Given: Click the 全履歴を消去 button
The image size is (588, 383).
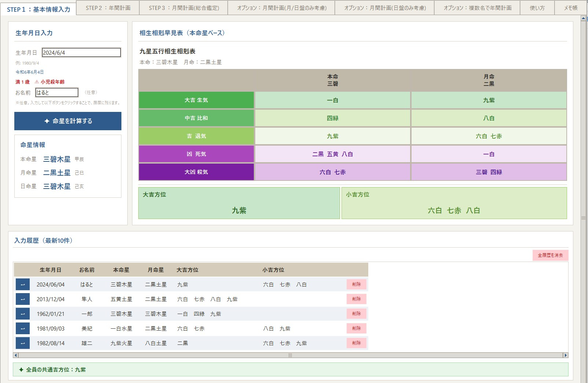Looking at the screenshot, I should (x=550, y=255).
